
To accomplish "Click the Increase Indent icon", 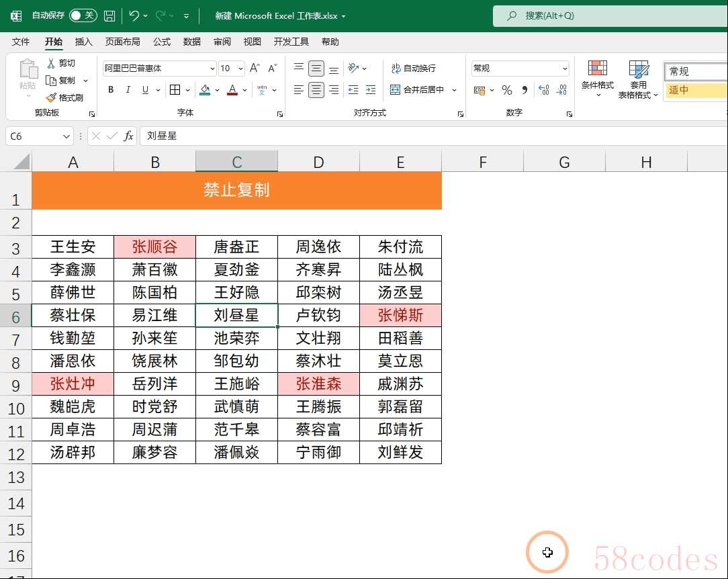I will (x=370, y=90).
